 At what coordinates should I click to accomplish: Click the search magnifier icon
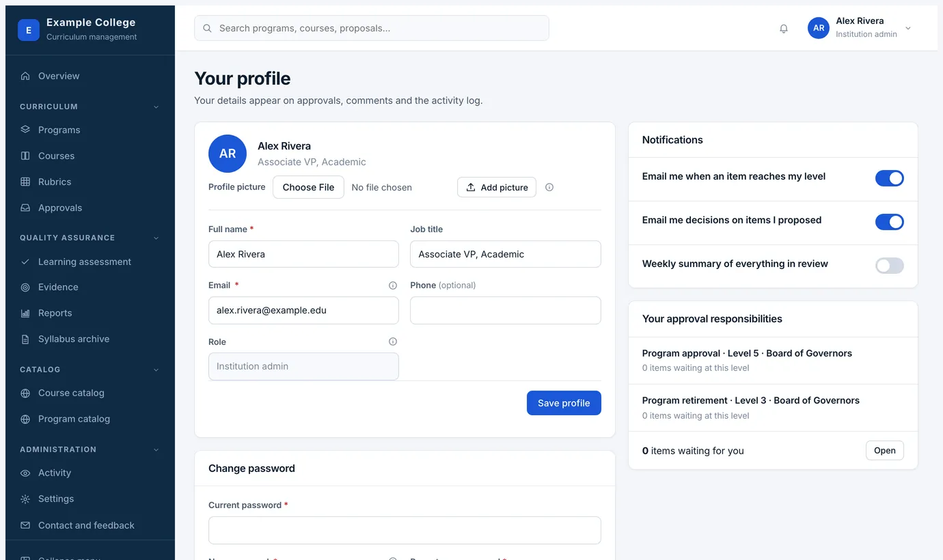(x=207, y=29)
